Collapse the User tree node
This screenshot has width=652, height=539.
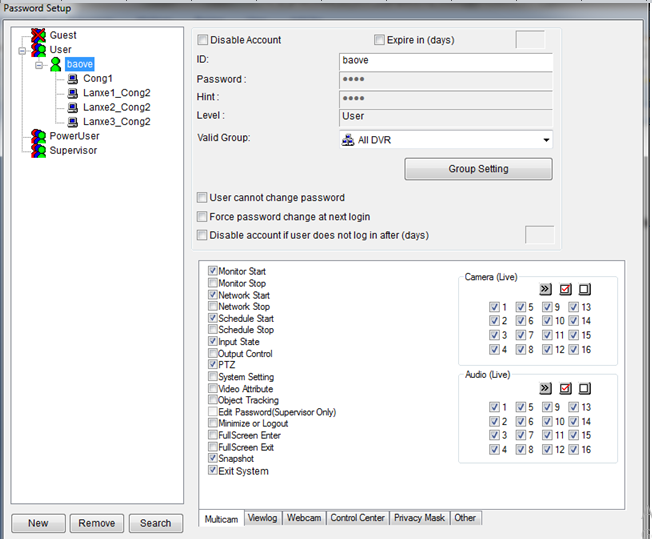click(x=24, y=50)
